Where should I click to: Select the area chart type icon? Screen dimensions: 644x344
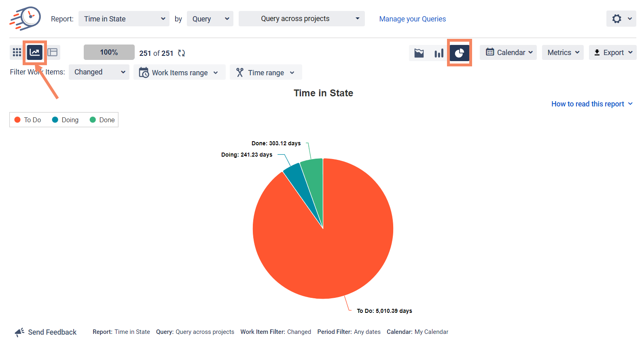[x=419, y=53]
